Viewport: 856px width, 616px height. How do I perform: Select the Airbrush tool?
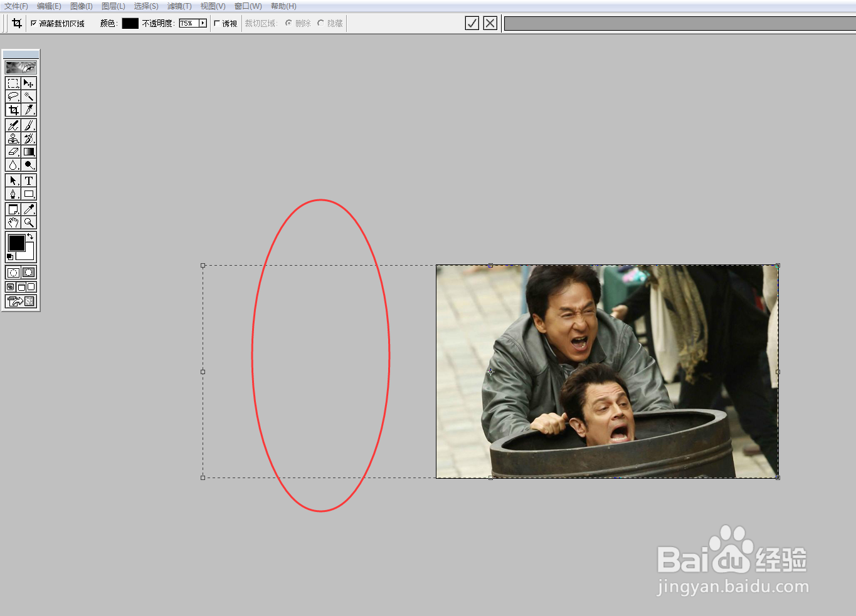click(x=13, y=125)
